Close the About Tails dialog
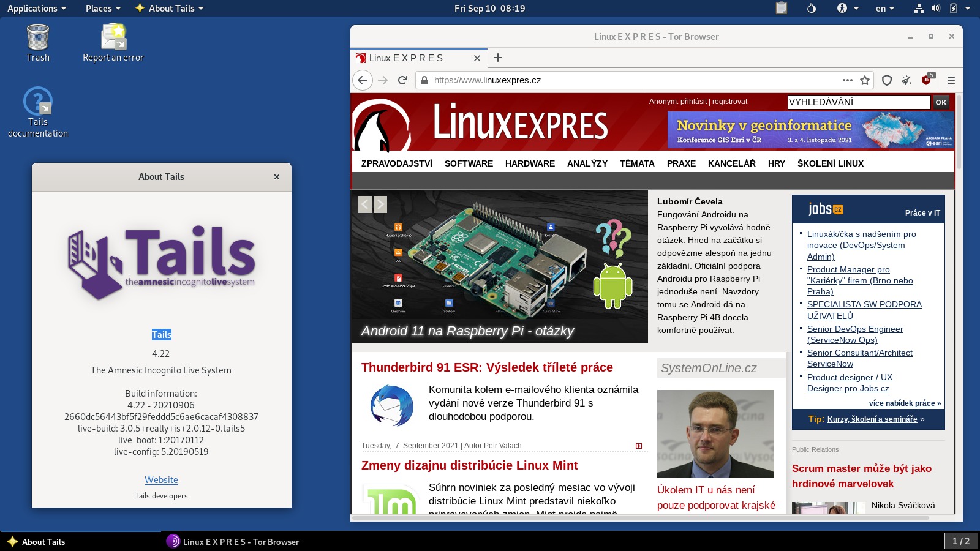Viewport: 980px width, 551px height. [277, 177]
